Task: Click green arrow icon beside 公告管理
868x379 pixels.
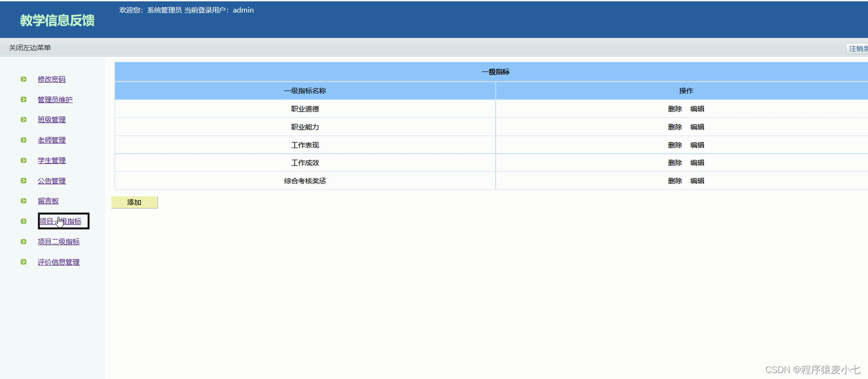Action: (23, 181)
